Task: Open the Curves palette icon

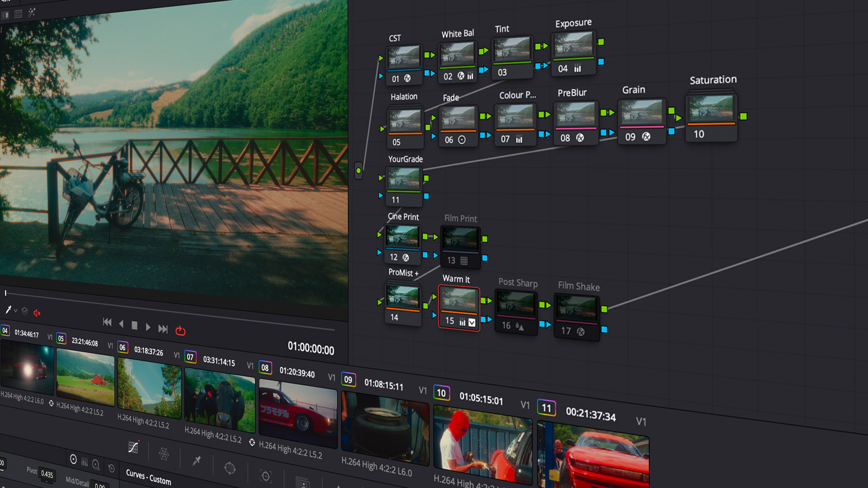Action: (x=133, y=447)
